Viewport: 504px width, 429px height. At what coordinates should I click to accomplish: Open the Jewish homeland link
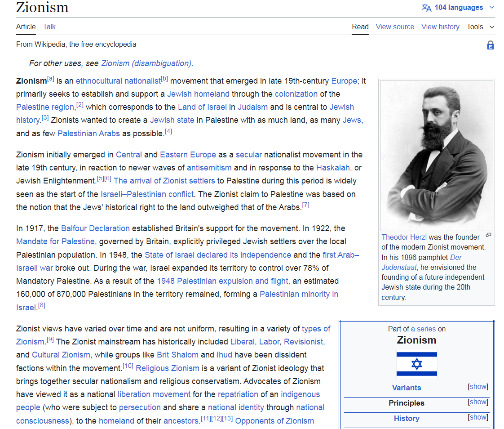199,94
